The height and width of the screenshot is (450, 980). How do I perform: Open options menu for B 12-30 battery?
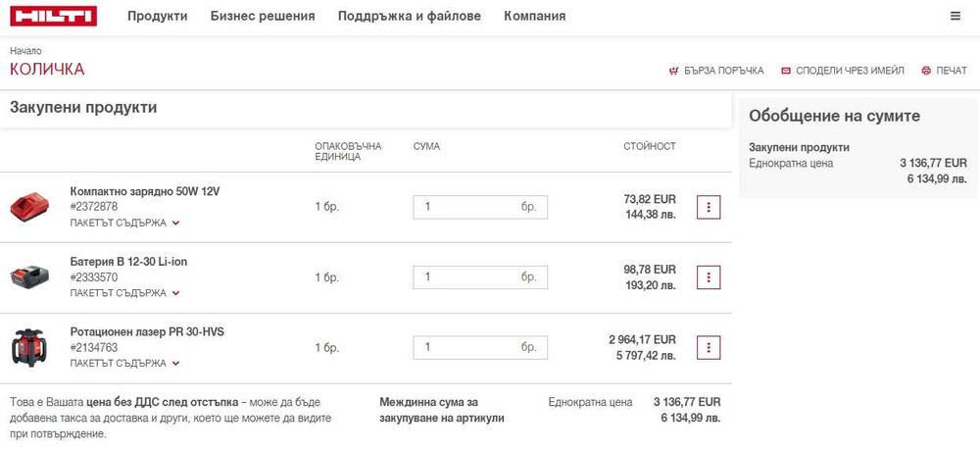click(x=709, y=277)
